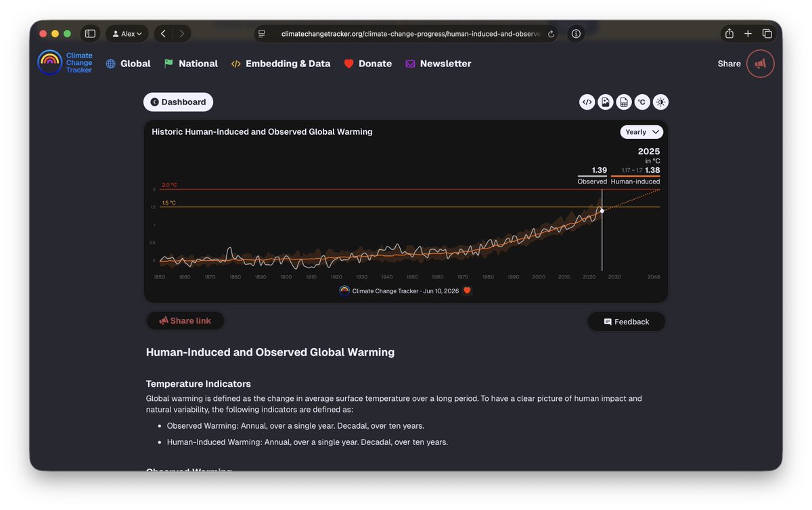The image size is (812, 510).
Task: Click the 1850 x-axis label
Action: pyautogui.click(x=160, y=277)
